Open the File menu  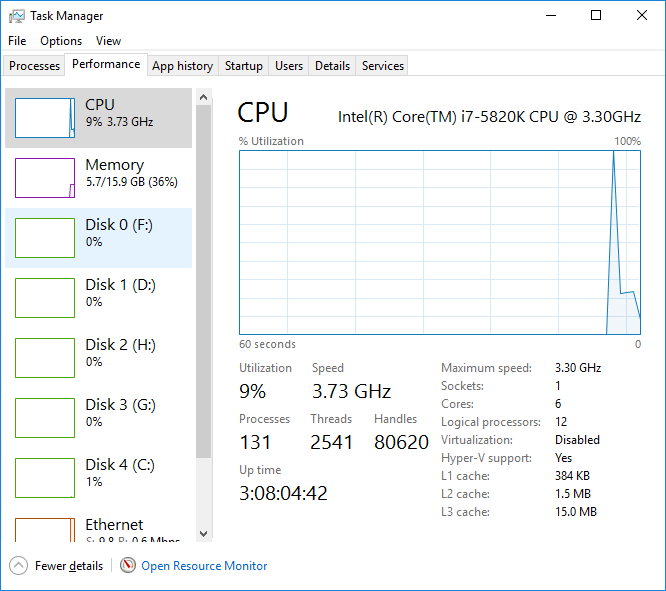pos(17,41)
